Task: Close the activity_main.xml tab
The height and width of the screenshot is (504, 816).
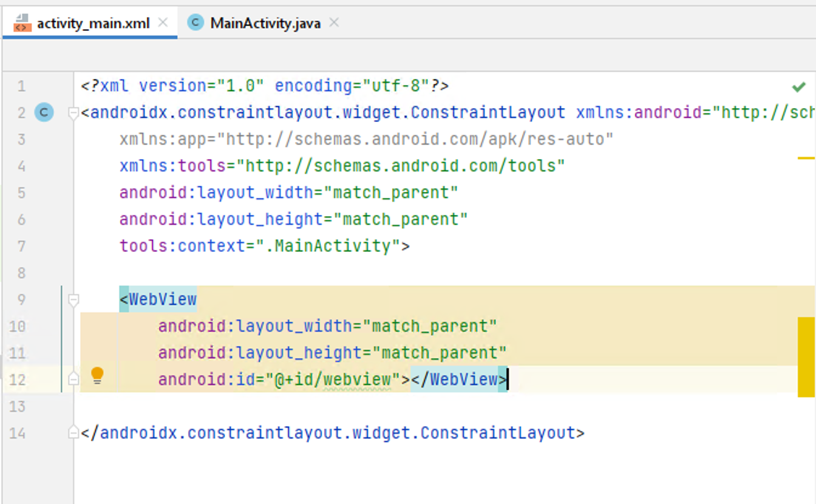Action: [x=163, y=23]
